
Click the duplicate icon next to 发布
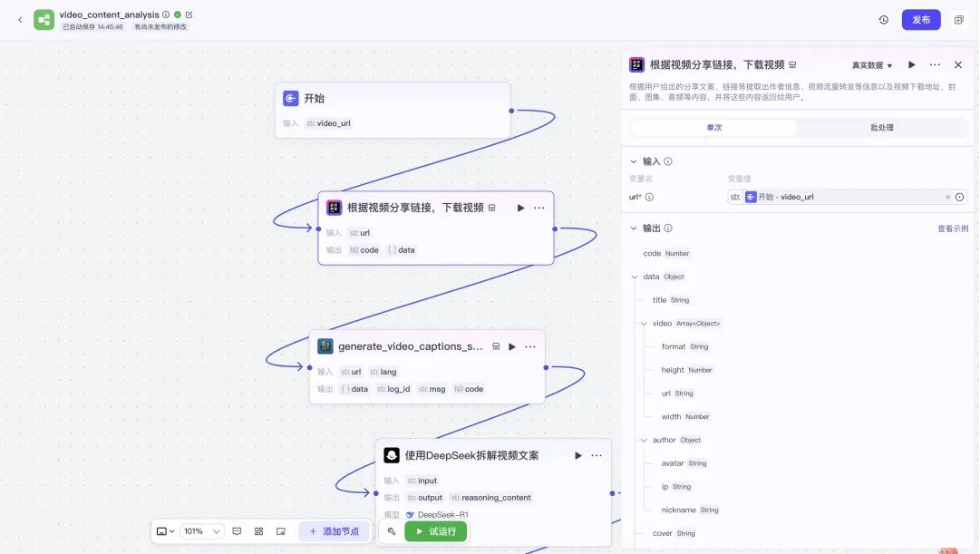pyautogui.click(x=959, y=20)
